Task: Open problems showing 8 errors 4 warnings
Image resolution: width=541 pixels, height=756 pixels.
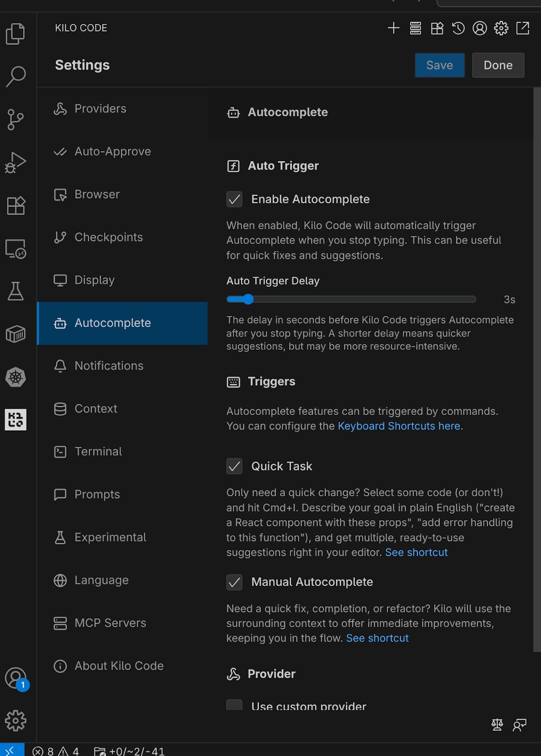Action: click(x=56, y=751)
